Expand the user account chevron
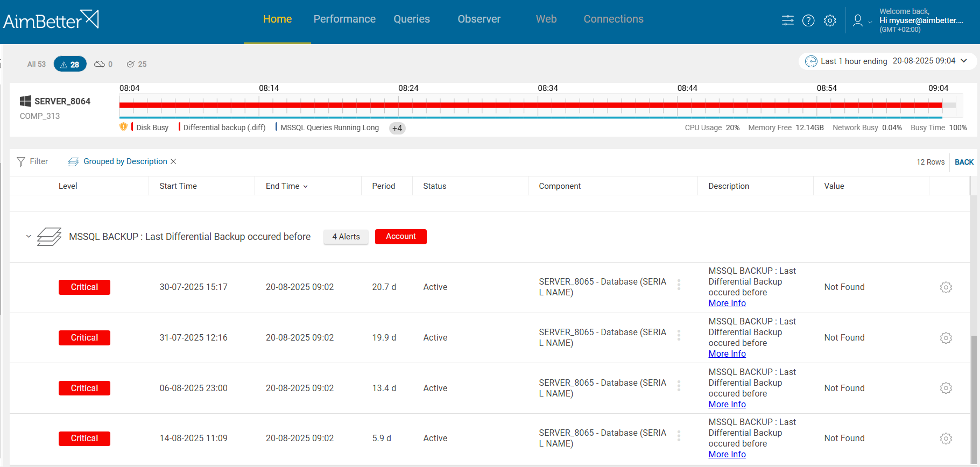Viewport: 980px width, 467px height. (870, 23)
